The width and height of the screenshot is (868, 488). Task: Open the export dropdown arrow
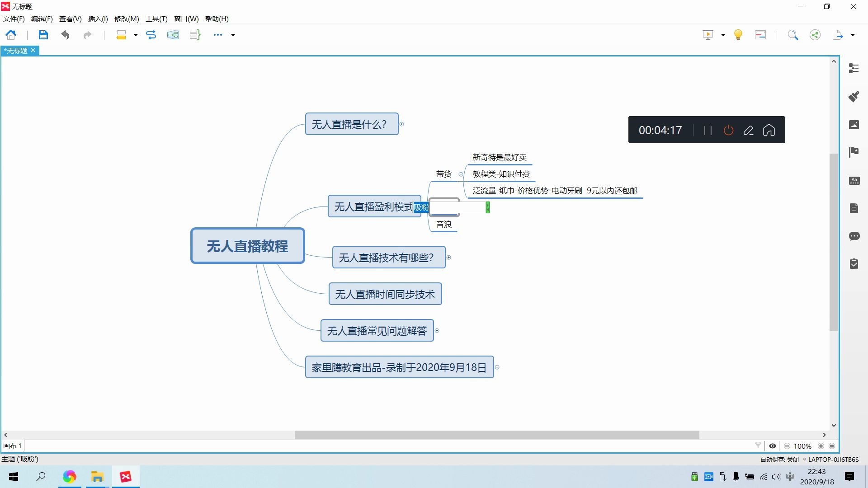pos(853,35)
